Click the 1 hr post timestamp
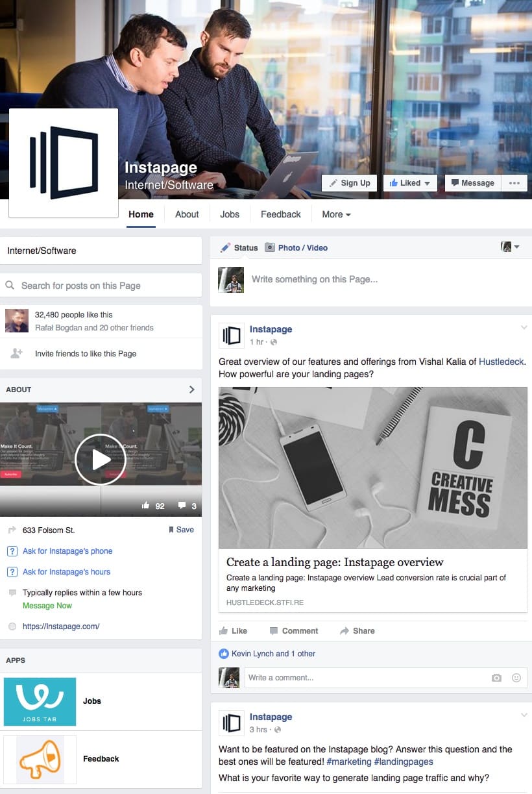The image size is (532, 794). [x=257, y=342]
